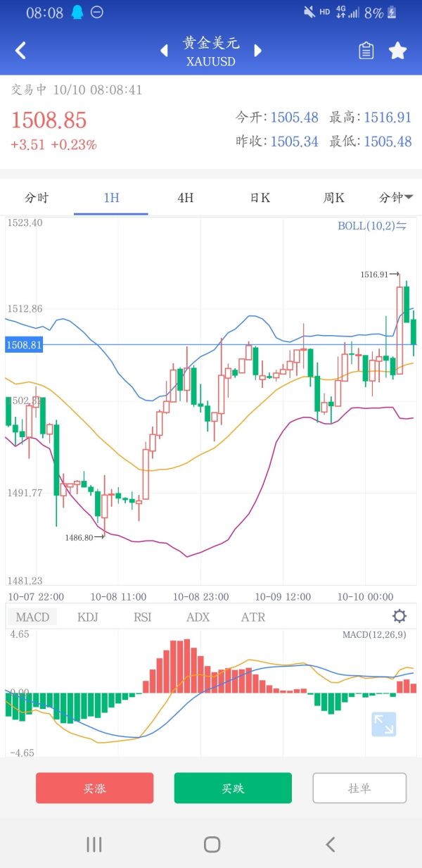This screenshot has width=422, height=868.
Task: Add XAUUSD to favorites with star
Action: pos(397,51)
